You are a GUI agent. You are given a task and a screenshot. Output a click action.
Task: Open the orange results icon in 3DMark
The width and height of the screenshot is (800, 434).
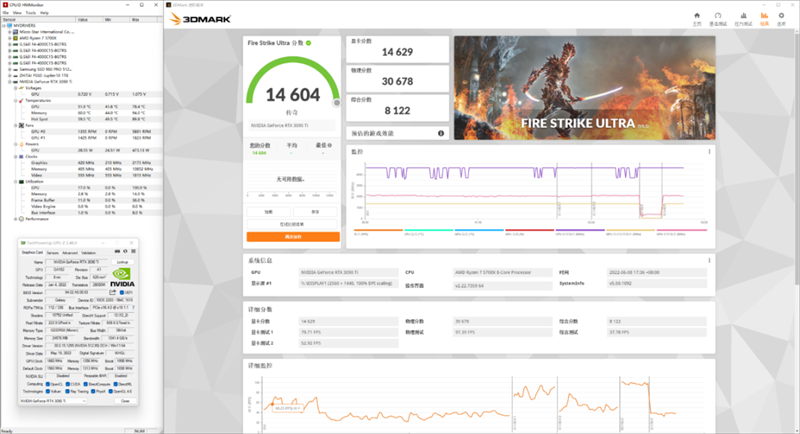764,16
